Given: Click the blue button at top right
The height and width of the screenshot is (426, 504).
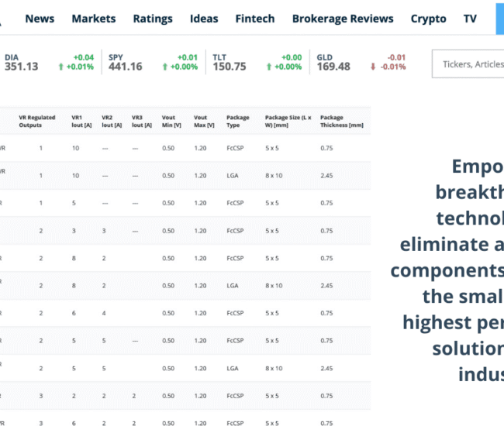Looking at the screenshot, I should coord(499,19).
